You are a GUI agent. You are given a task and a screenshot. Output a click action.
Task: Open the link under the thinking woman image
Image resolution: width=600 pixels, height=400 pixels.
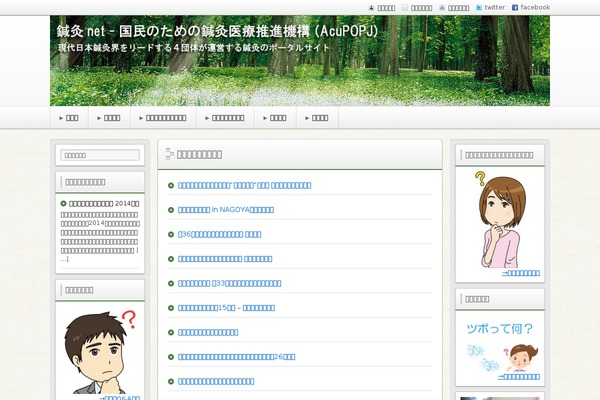(521, 273)
